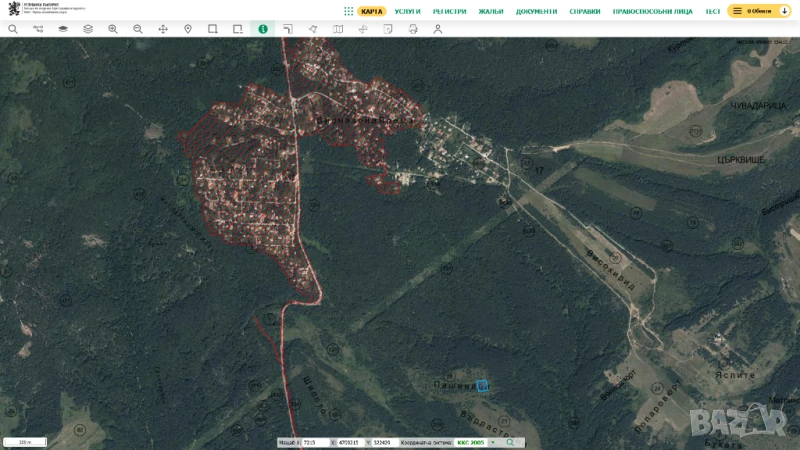Open the user profile icon
The image size is (800, 450).
click(438, 29)
